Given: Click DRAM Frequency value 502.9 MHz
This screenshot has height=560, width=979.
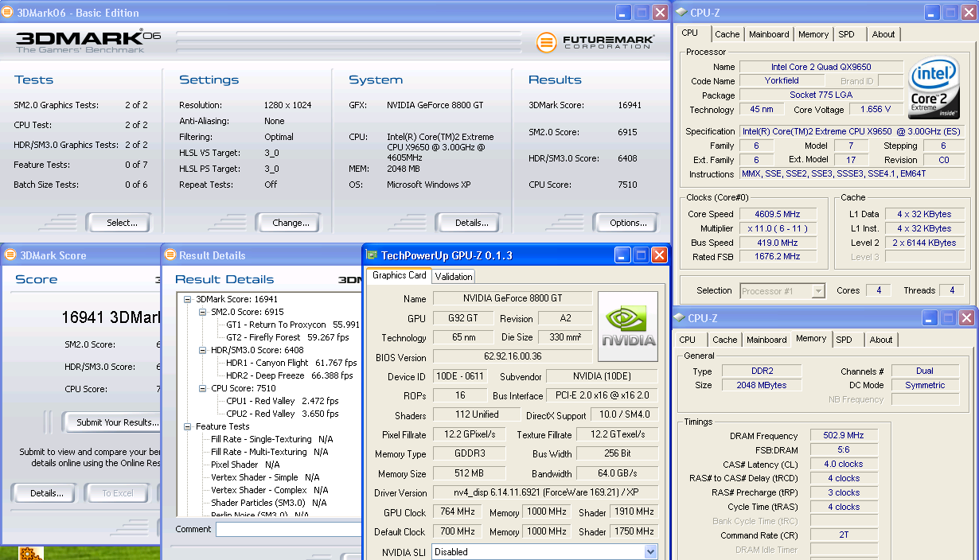Looking at the screenshot, I should [844, 436].
